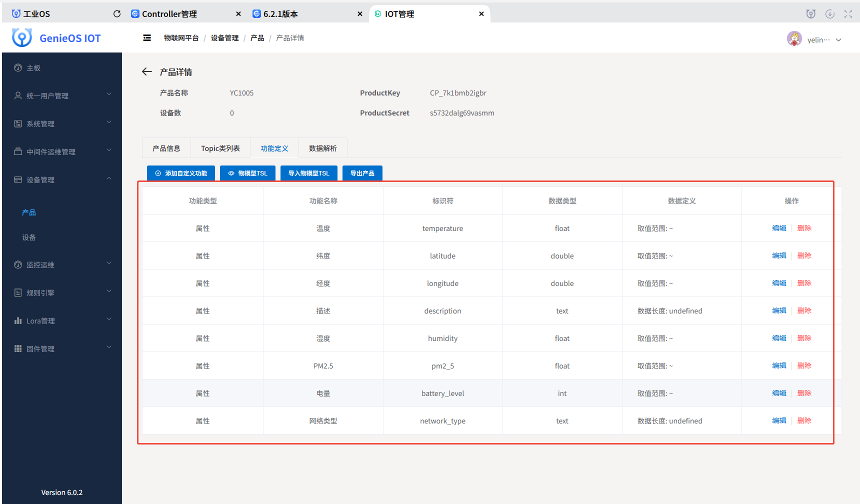860x504 pixels.
Task: Open the yelin user dropdown
Action: coord(823,40)
